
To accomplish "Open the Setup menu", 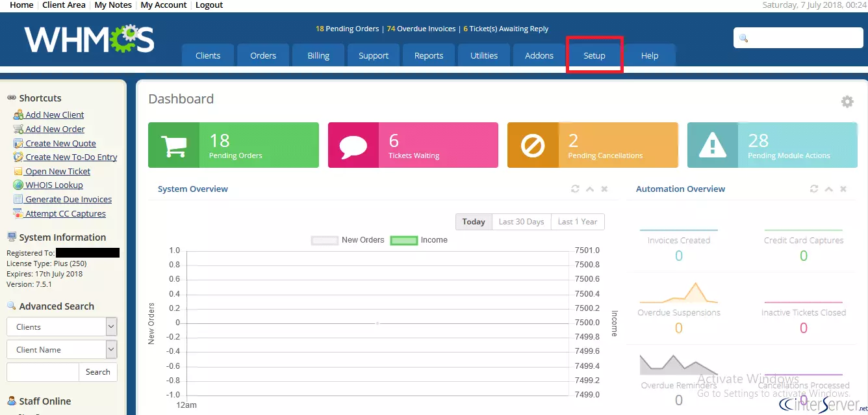I will (x=594, y=55).
